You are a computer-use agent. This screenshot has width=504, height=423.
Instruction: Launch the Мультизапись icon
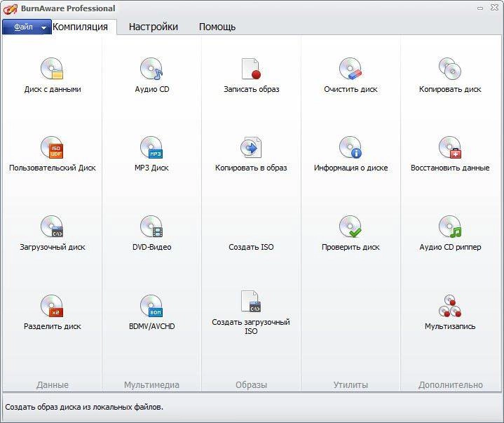point(450,306)
